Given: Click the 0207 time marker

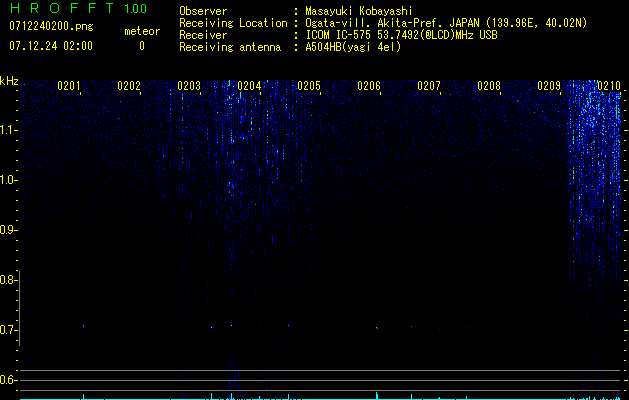Looking at the screenshot, I should click(429, 86).
